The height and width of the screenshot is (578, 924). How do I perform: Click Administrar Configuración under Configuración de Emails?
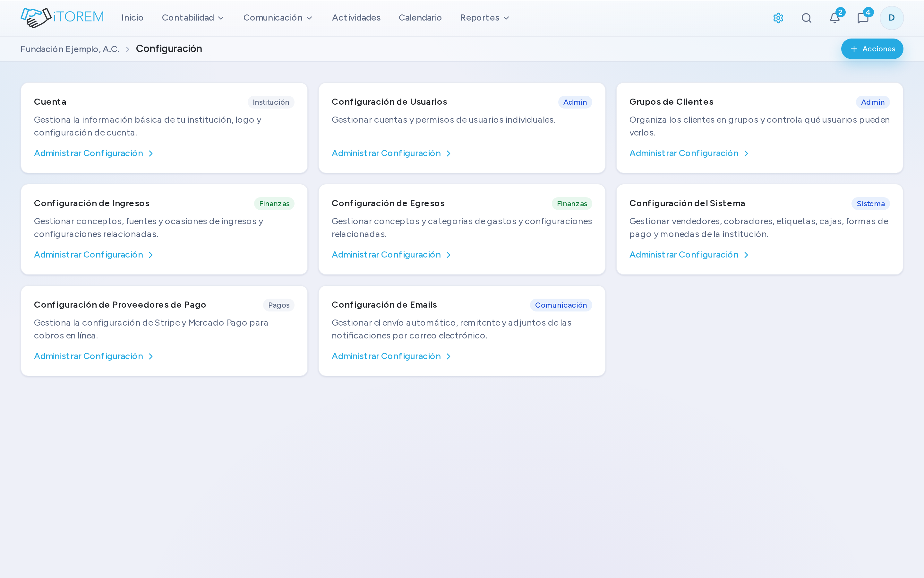point(391,356)
